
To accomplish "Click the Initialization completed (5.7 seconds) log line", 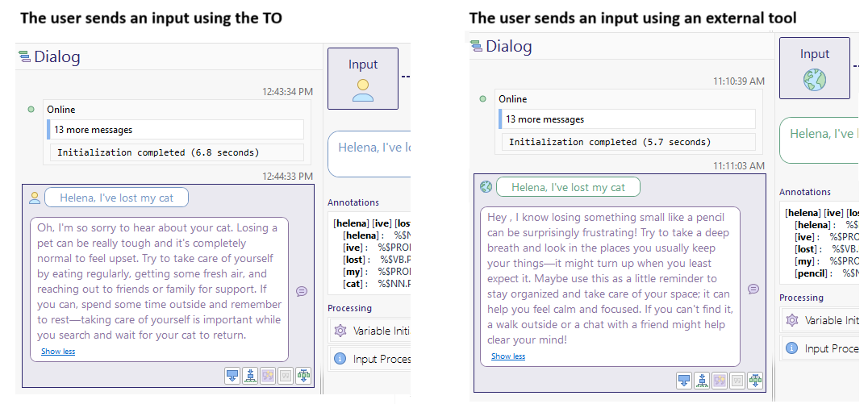I will tap(629, 142).
